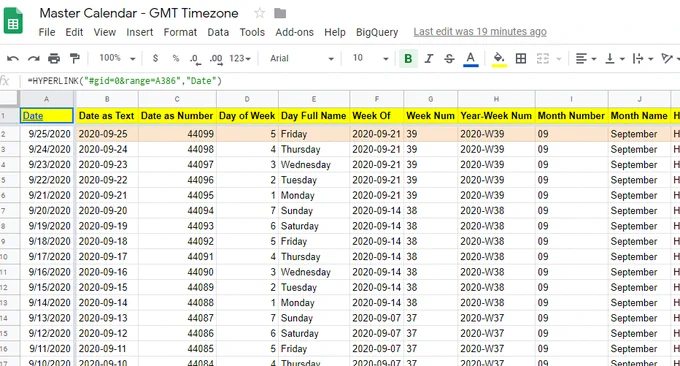Open the borders tool
The height and width of the screenshot is (366, 680).
pos(521,59)
